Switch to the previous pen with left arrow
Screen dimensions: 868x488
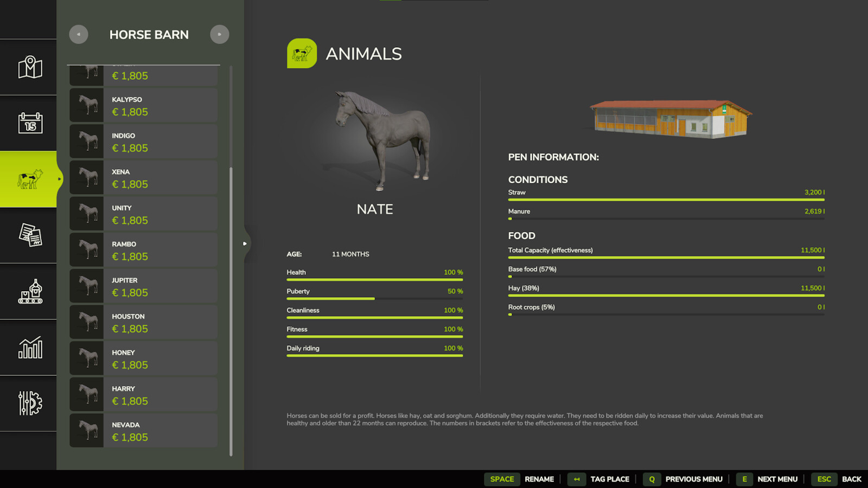(78, 34)
